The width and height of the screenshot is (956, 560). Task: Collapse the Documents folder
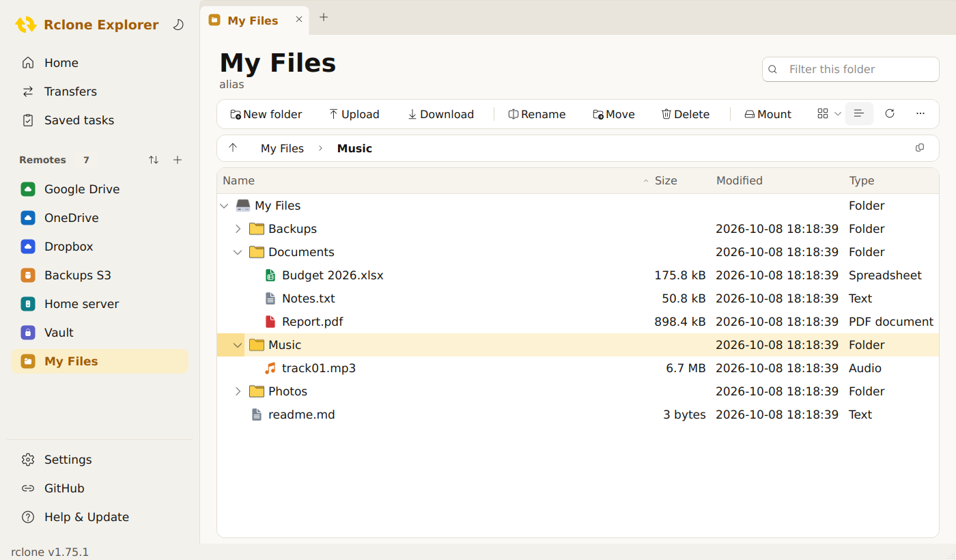pos(238,252)
